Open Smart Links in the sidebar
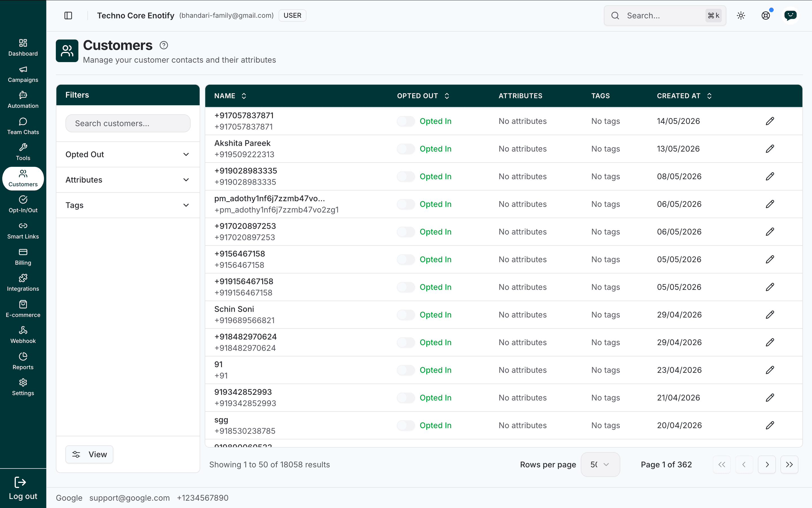 [x=23, y=231]
